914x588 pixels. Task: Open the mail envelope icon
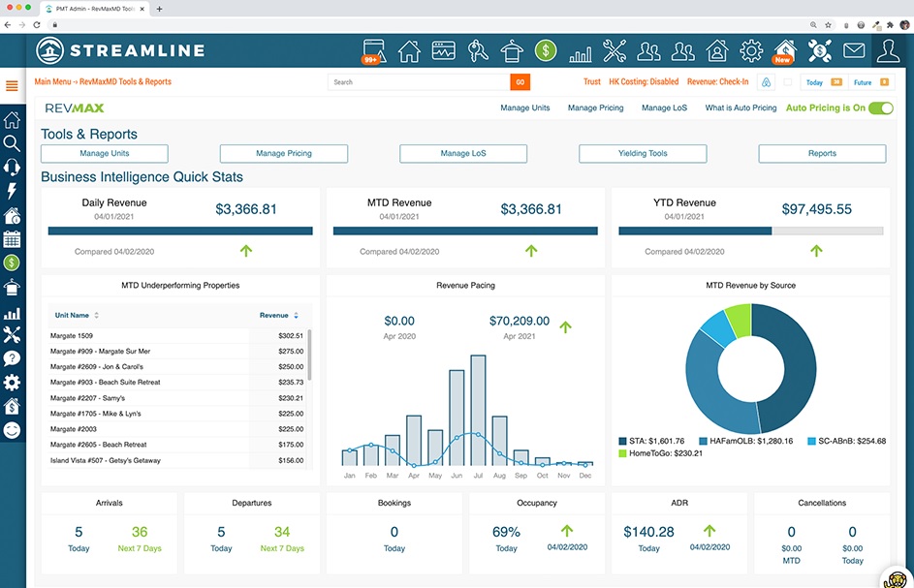point(853,50)
